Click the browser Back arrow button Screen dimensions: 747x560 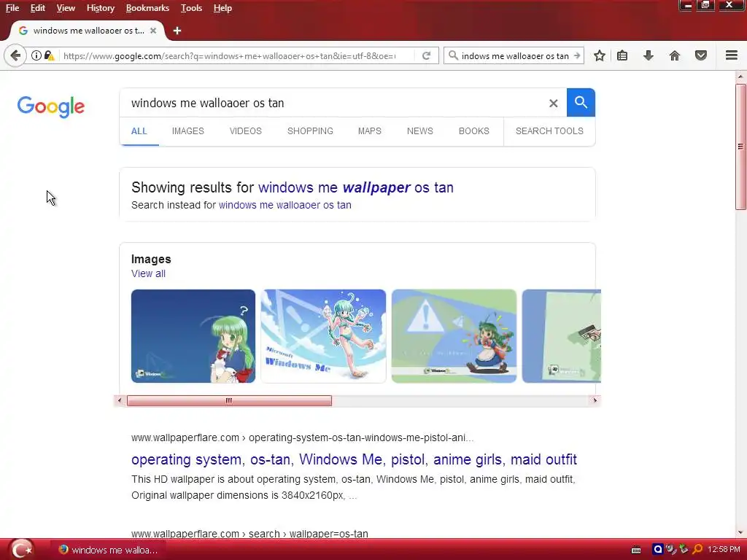(x=15, y=55)
